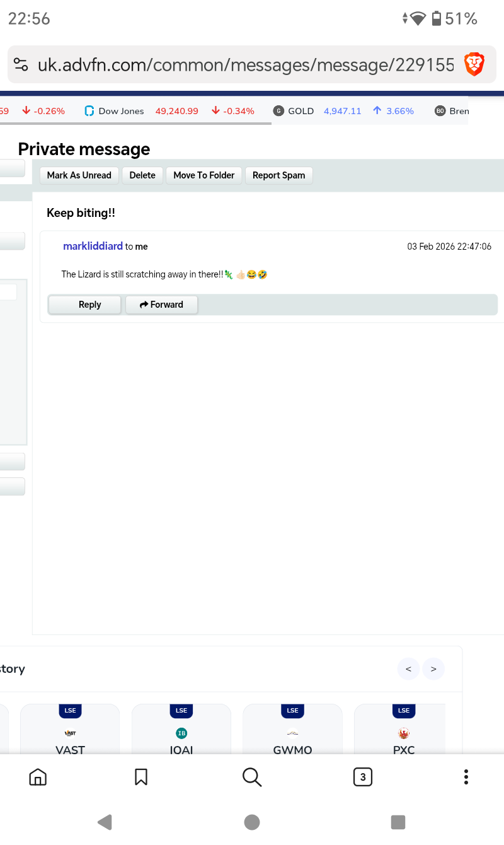Tap the browser Home icon

38,777
